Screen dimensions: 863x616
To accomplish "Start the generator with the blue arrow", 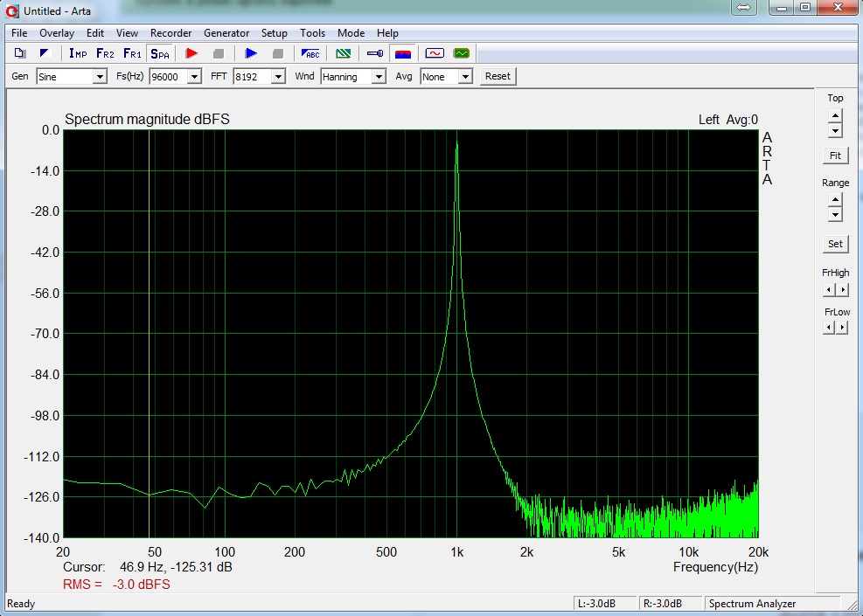I will point(251,53).
